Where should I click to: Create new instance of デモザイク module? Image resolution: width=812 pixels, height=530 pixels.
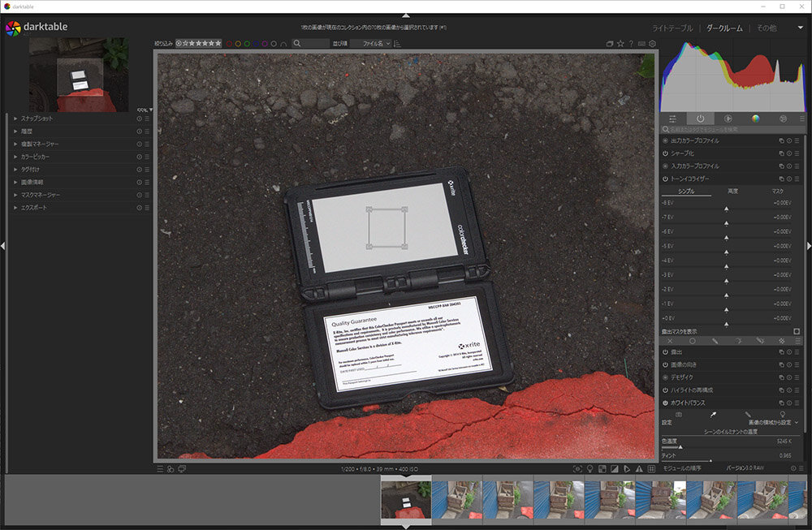tap(781, 377)
